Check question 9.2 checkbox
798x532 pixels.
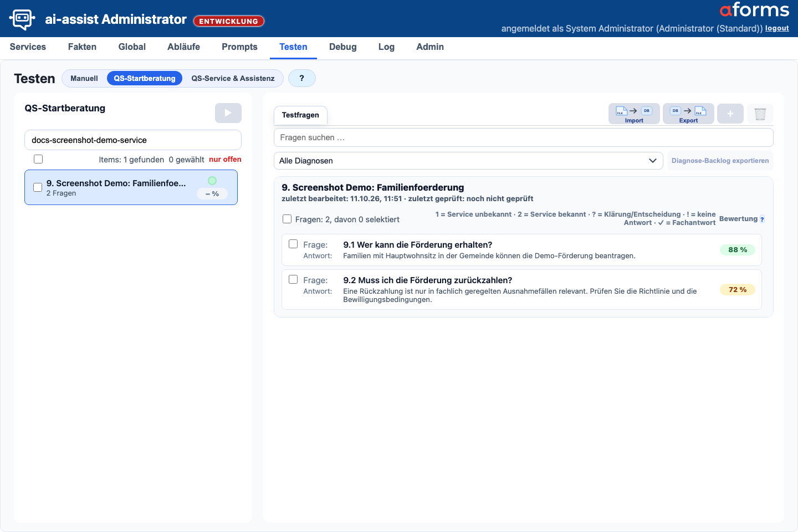[293, 279]
